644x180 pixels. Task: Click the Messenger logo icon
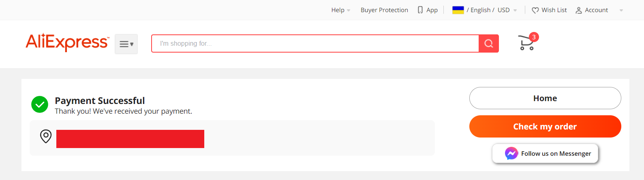click(511, 153)
